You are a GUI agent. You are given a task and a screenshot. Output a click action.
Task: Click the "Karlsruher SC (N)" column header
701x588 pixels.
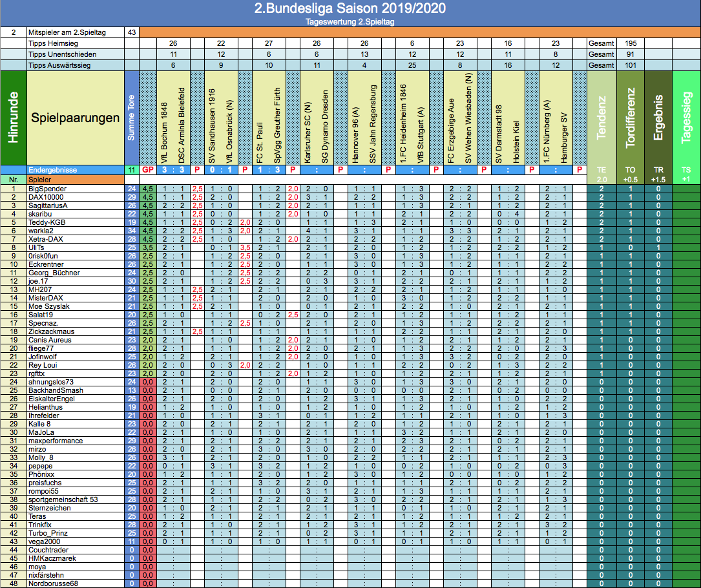308,133
